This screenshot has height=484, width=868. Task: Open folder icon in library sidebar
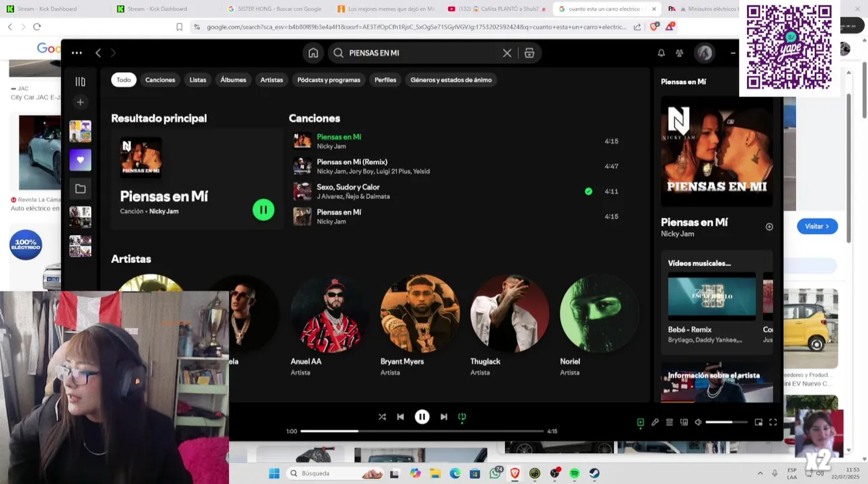click(x=80, y=189)
